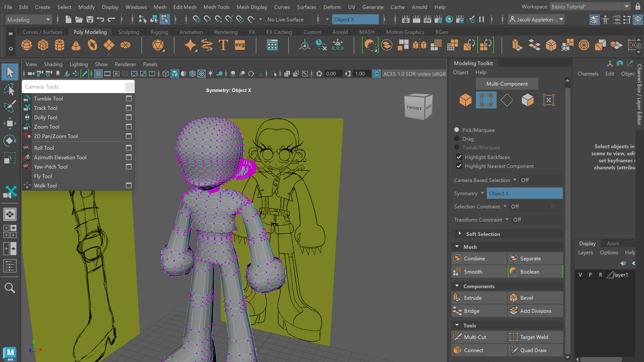Click the Save scene icon

click(90, 20)
